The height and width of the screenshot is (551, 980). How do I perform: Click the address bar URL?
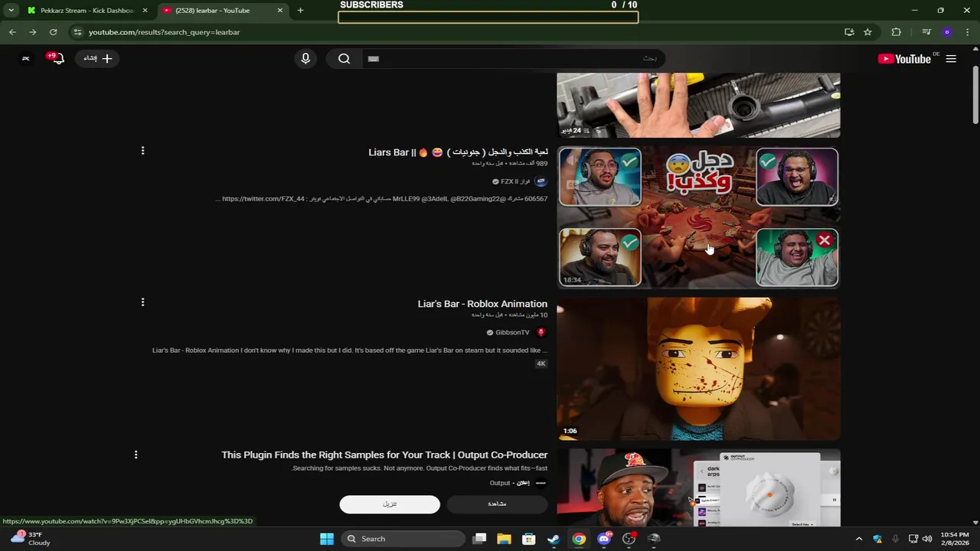164,32
